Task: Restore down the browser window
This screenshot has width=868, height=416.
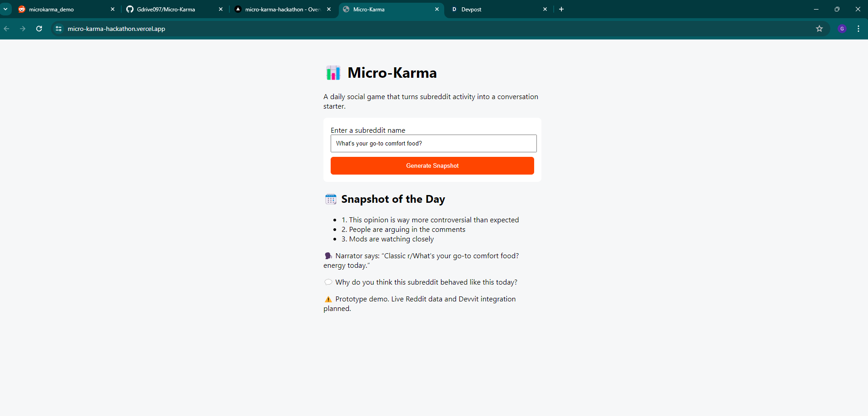Action: click(x=837, y=9)
